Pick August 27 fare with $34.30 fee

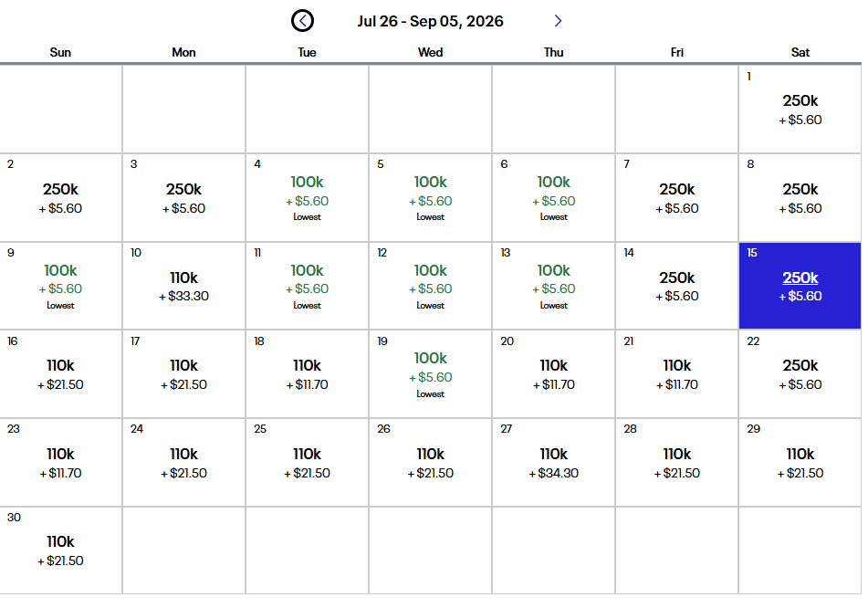(x=553, y=462)
